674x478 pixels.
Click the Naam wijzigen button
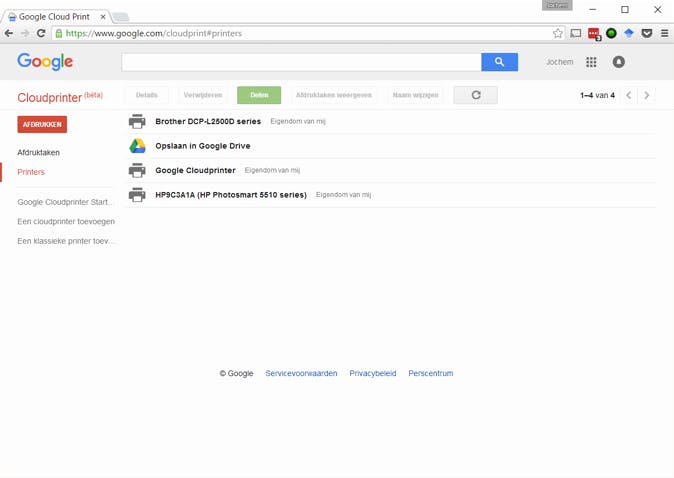(x=415, y=95)
